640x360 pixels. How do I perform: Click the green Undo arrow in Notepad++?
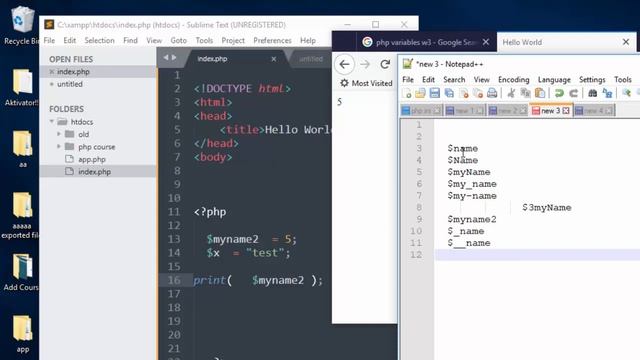[559, 93]
